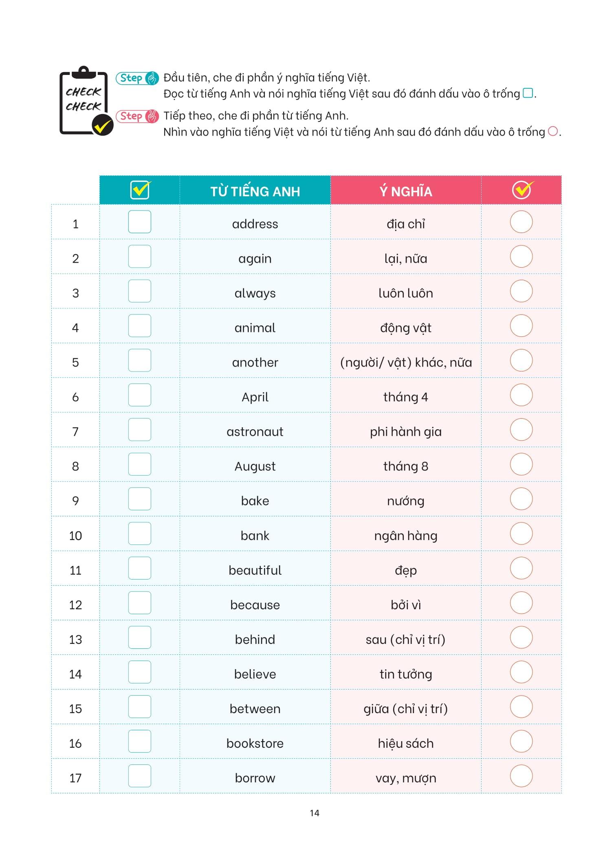The image size is (616, 863).
Task: Click the 'Ý NGHĨA' column header
Action: 406,191
